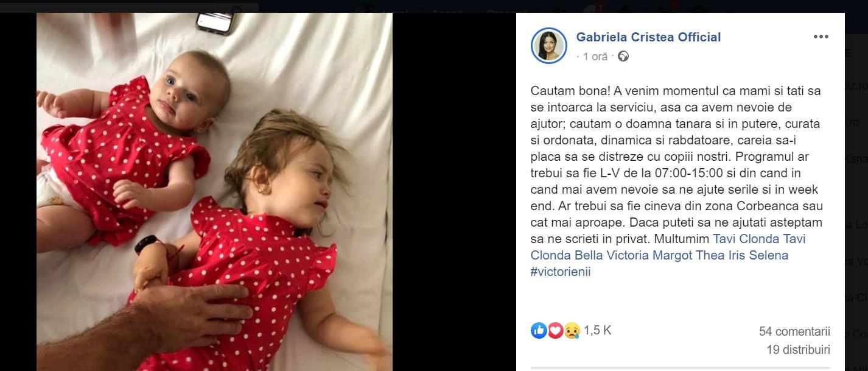
Task: Click the '1 oră' post timestamp
Action: point(595,57)
